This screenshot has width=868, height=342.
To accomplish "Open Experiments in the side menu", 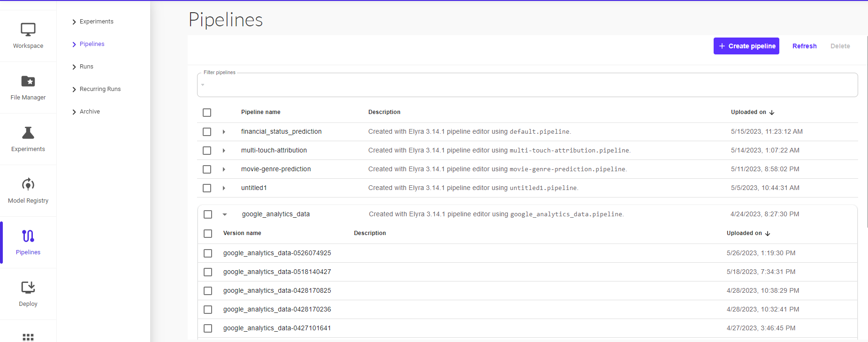I will (97, 22).
